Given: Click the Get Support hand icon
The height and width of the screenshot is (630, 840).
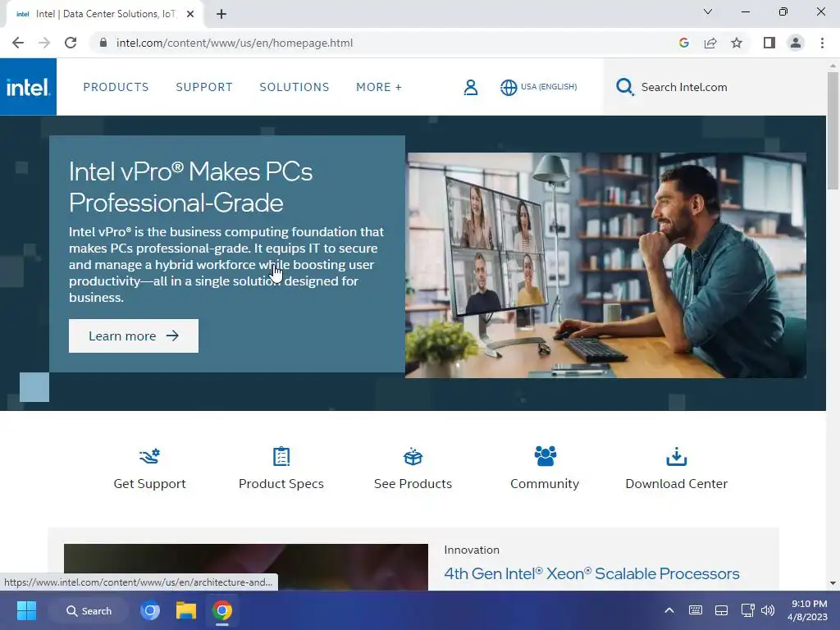Looking at the screenshot, I should tap(149, 456).
